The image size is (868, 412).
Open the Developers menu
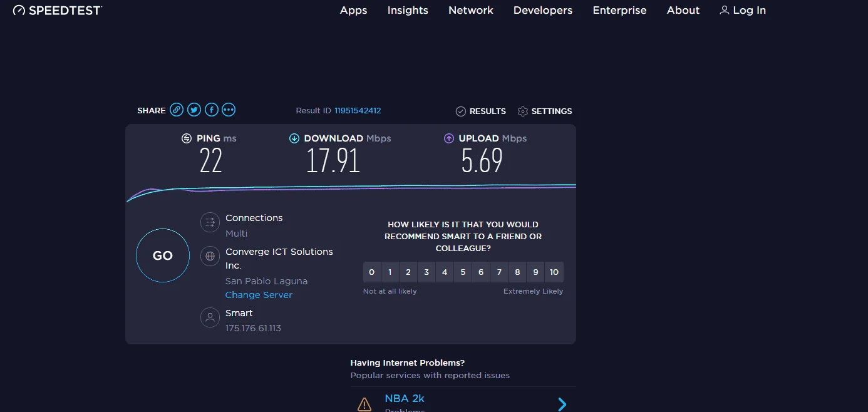coord(543,10)
